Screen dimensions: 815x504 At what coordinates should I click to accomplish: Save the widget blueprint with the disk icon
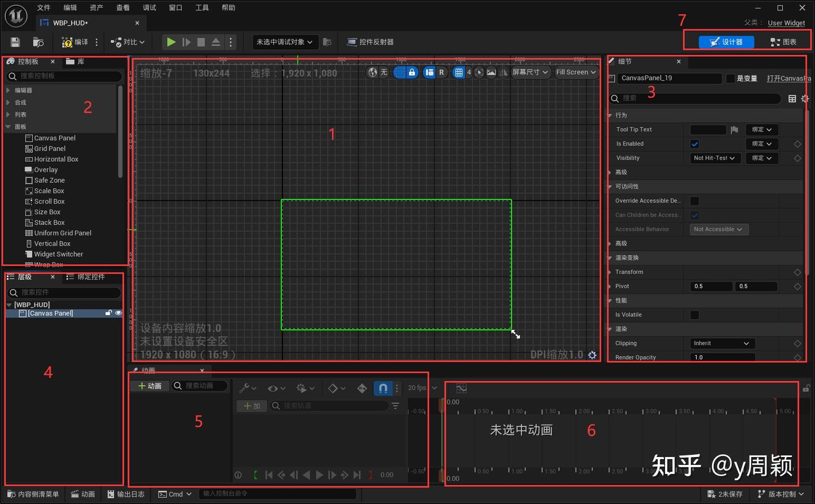tap(15, 42)
